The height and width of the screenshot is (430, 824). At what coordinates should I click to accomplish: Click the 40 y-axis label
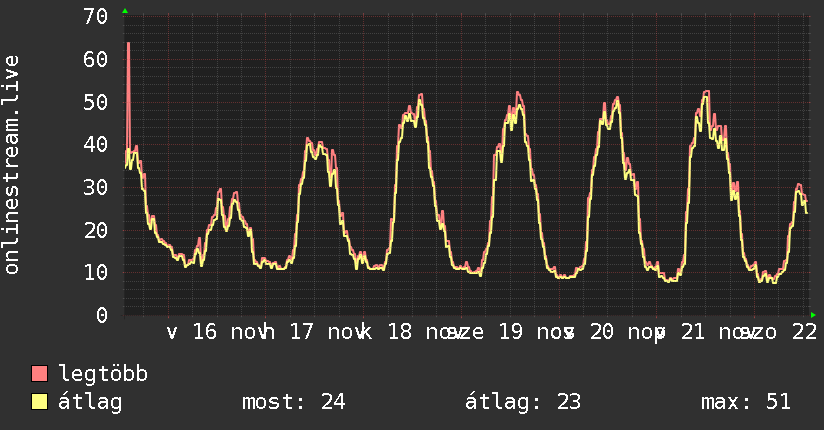pos(96,145)
